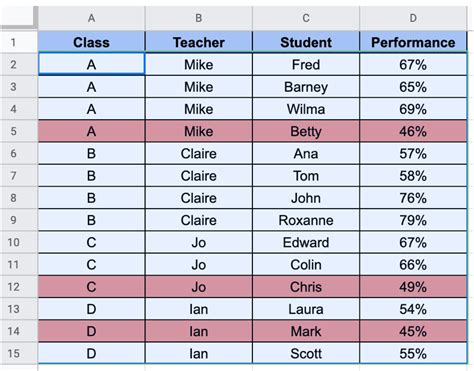The image size is (474, 371).
Task: Click the cell showing 79%
Action: (413, 220)
